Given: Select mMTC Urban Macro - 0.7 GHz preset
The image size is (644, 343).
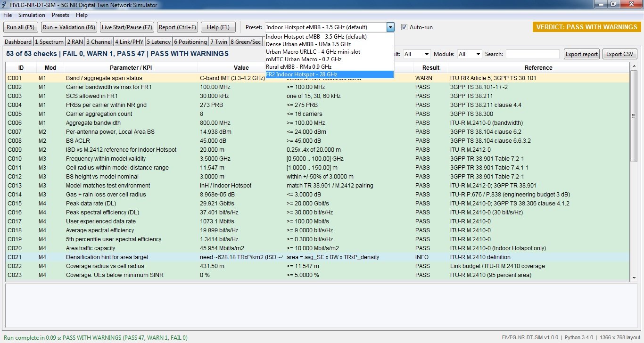Looking at the screenshot, I should point(330,59).
